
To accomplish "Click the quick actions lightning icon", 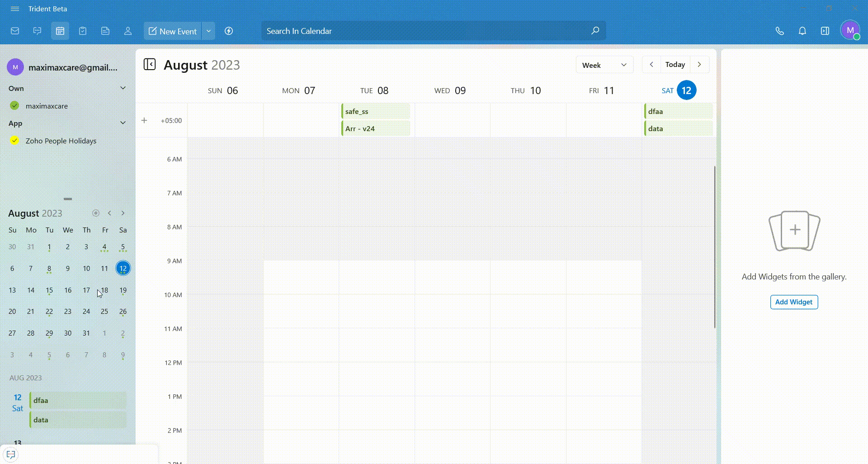I will pos(229,31).
